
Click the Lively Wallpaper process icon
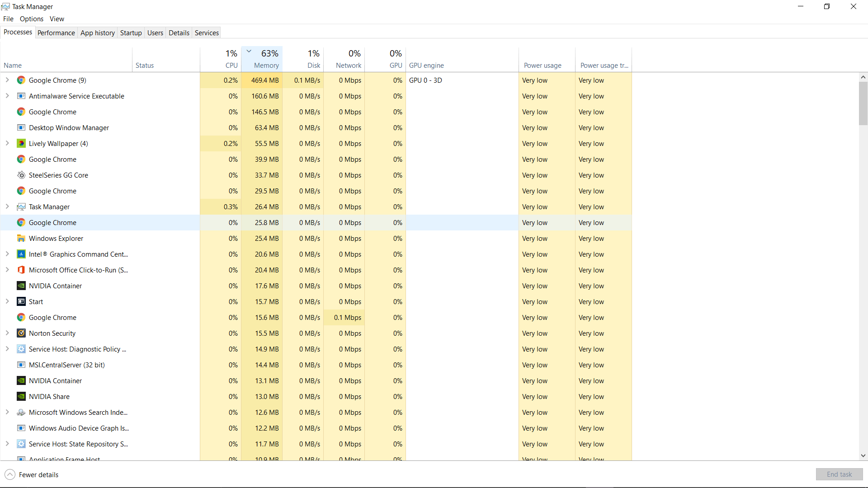point(21,144)
